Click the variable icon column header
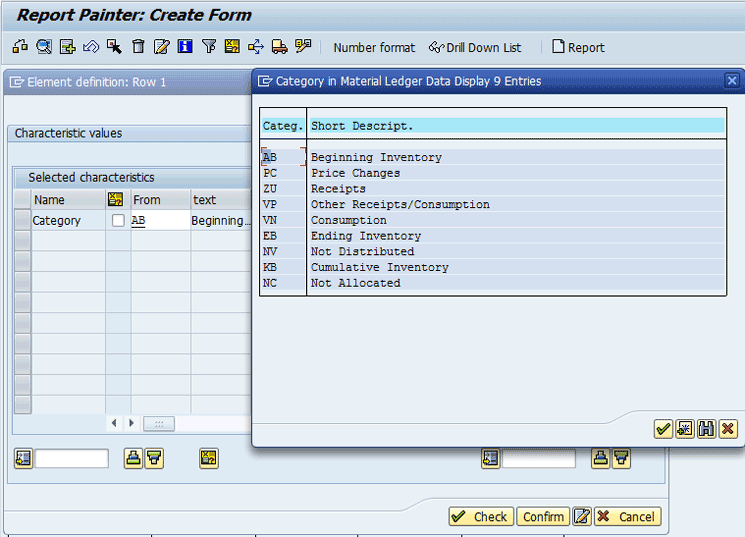This screenshot has width=745, height=537. (115, 200)
